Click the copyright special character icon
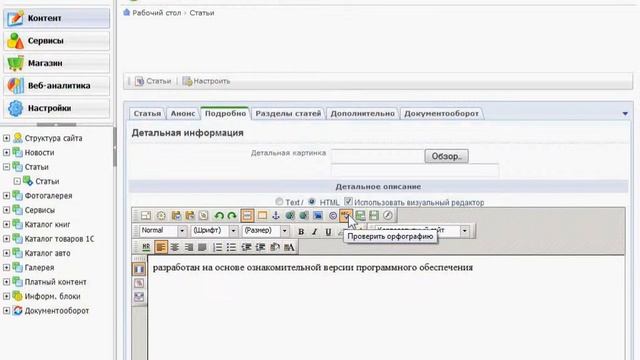 (x=333, y=216)
